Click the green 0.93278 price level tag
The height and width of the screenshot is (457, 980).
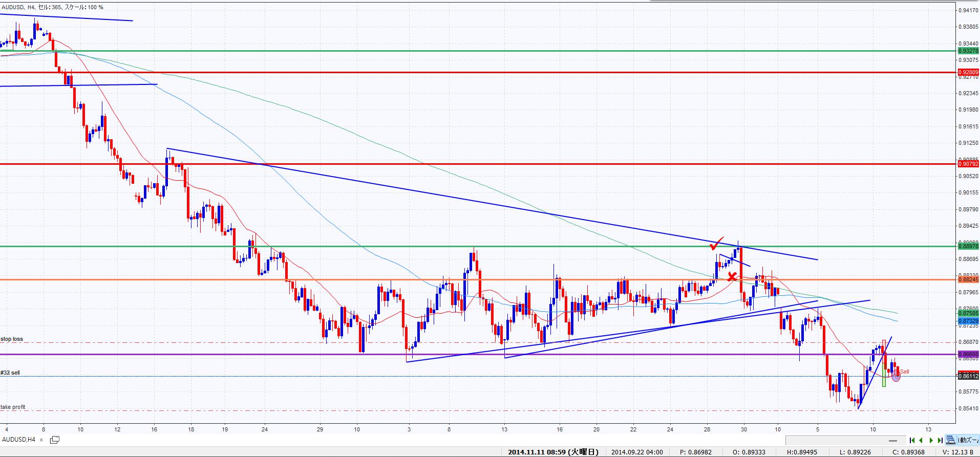968,51
